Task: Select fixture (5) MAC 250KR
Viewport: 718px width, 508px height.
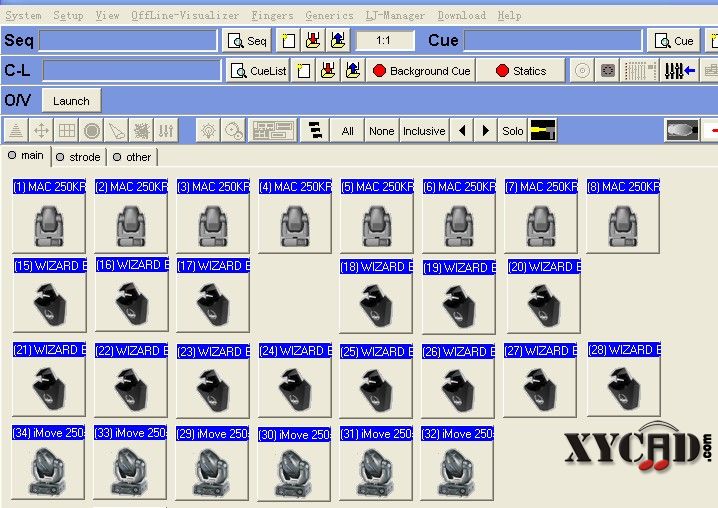Action: pos(377,215)
